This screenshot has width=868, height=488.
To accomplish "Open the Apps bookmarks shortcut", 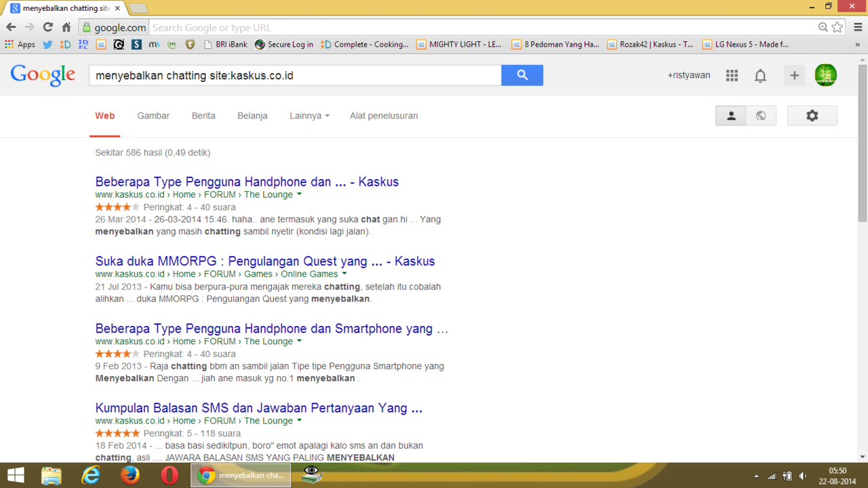I will (20, 44).
